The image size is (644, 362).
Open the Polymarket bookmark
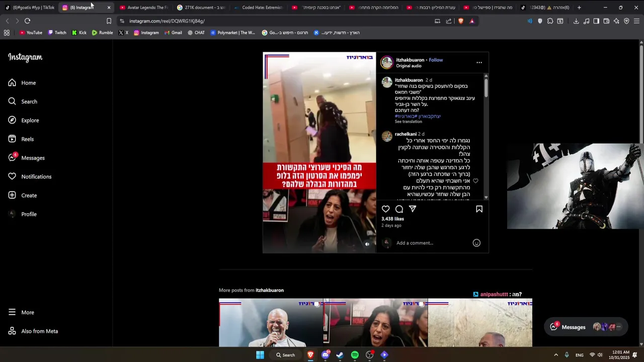(233, 33)
